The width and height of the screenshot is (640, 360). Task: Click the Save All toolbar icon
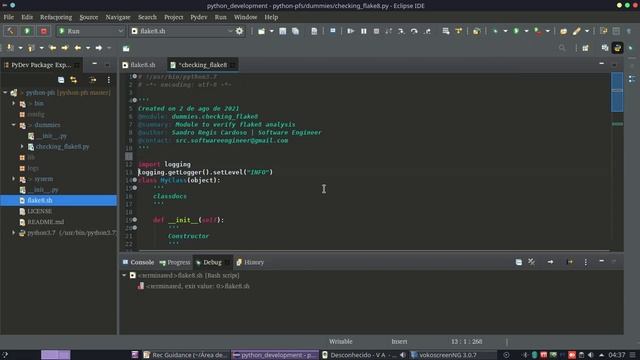coord(295,31)
